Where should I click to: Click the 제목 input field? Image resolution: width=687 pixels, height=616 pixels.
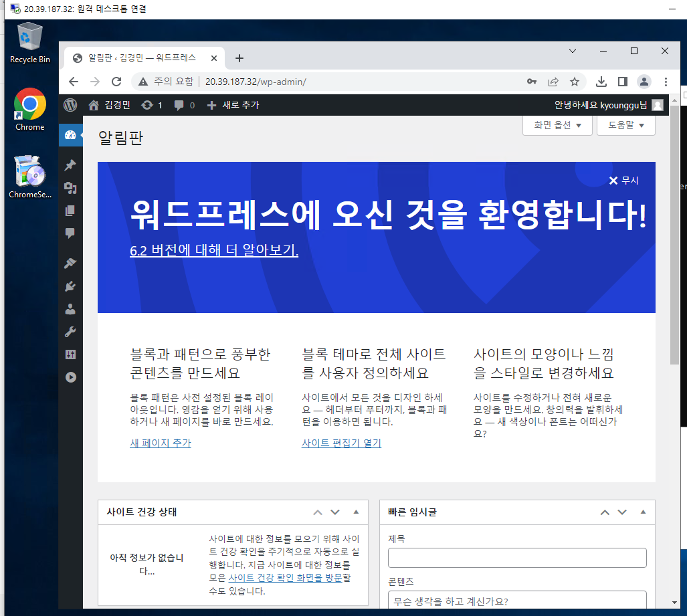[517, 558]
